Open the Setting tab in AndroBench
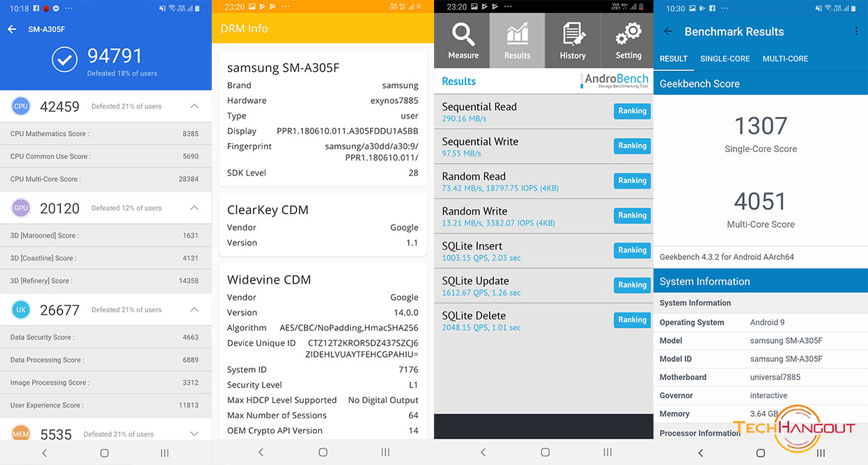Screen dimensions: 868x465 (x=628, y=40)
